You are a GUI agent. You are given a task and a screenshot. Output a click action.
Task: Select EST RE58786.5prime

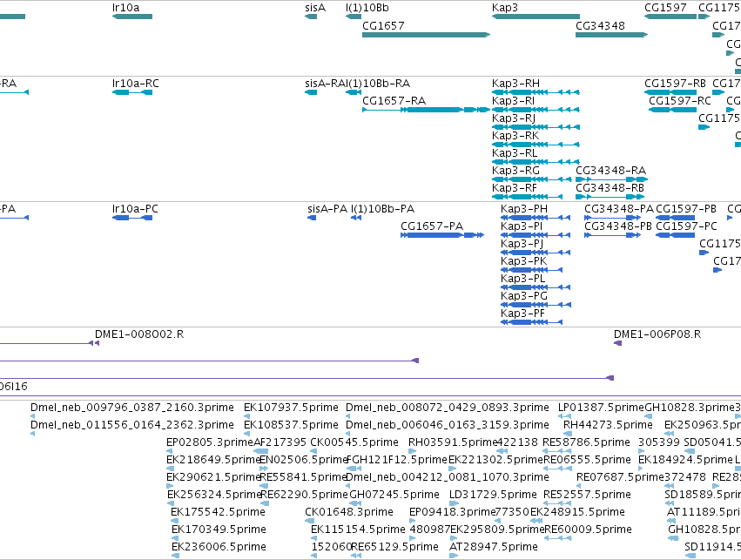point(556,451)
